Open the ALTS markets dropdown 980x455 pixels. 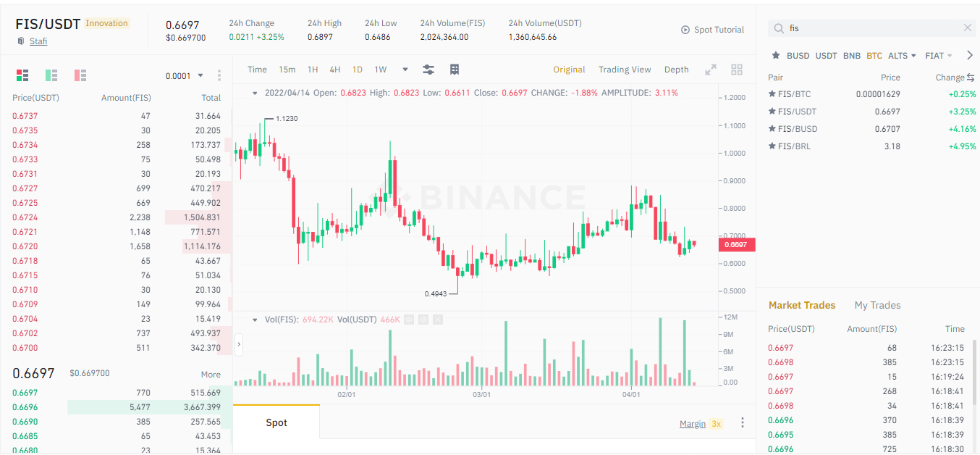tap(902, 56)
